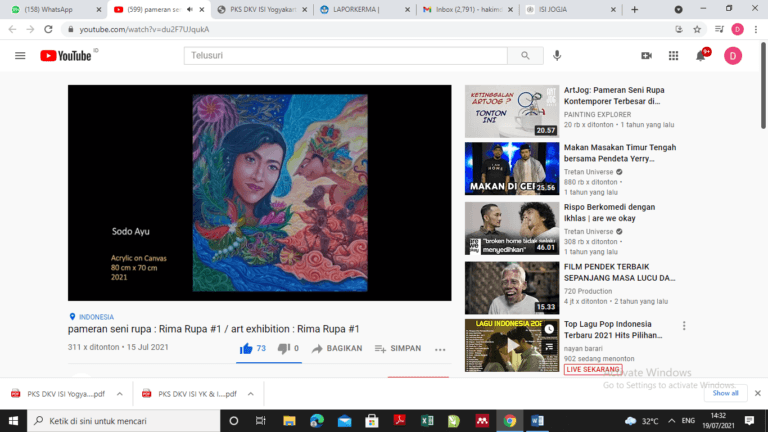Like the video with thumbs up
Image resolution: width=768 pixels, height=432 pixels.
click(x=246, y=348)
